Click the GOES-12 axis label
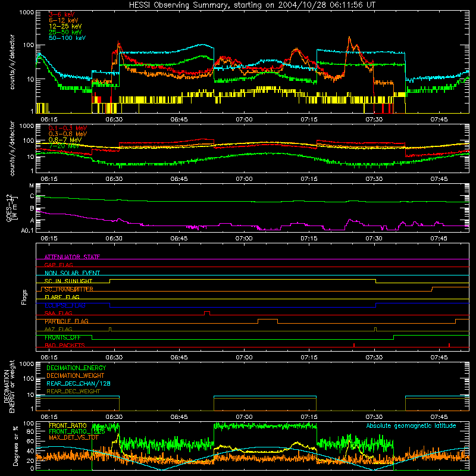476x476 pixels. tap(9, 208)
